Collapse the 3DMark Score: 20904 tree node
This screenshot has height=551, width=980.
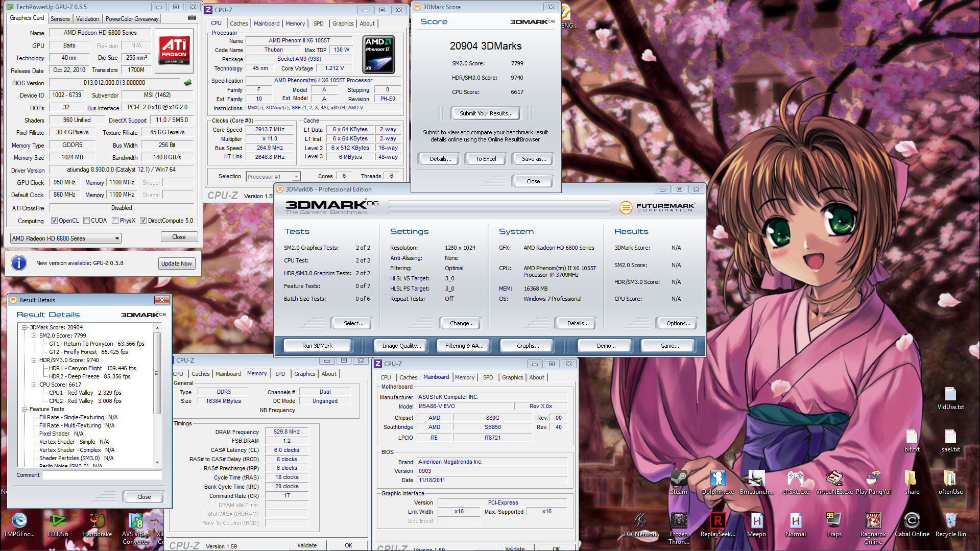click(x=25, y=327)
